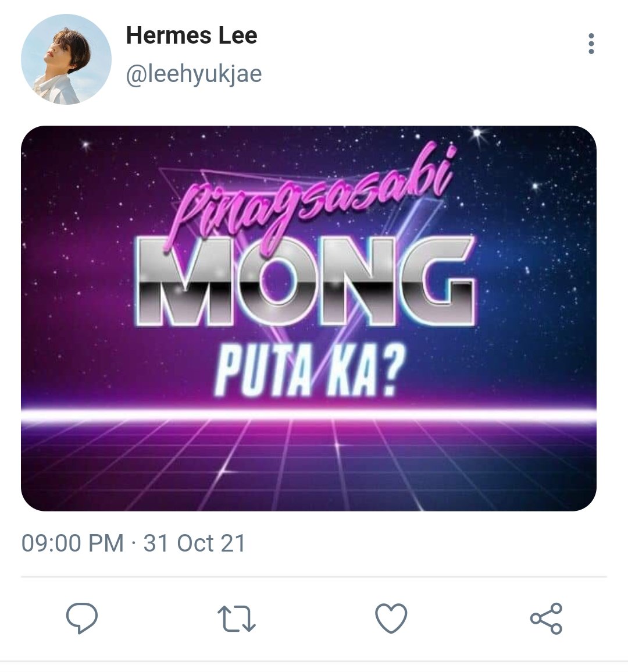The image size is (628, 672).
Task: Tap the purple grid floor in image
Action: tap(308, 466)
